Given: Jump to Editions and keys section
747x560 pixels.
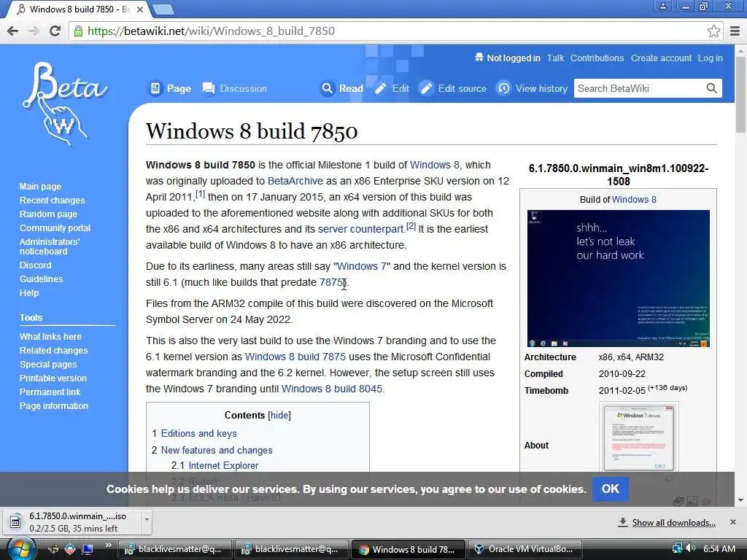Looking at the screenshot, I should tap(198, 433).
